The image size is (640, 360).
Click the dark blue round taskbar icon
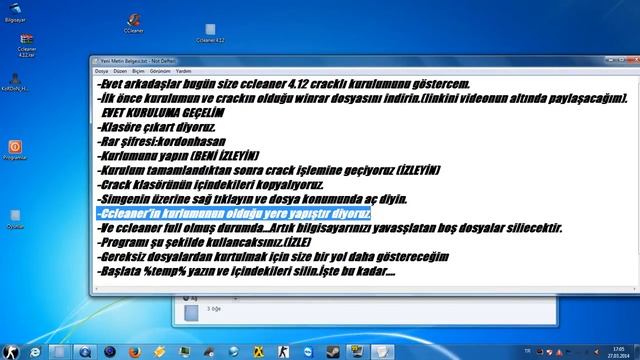(109, 352)
